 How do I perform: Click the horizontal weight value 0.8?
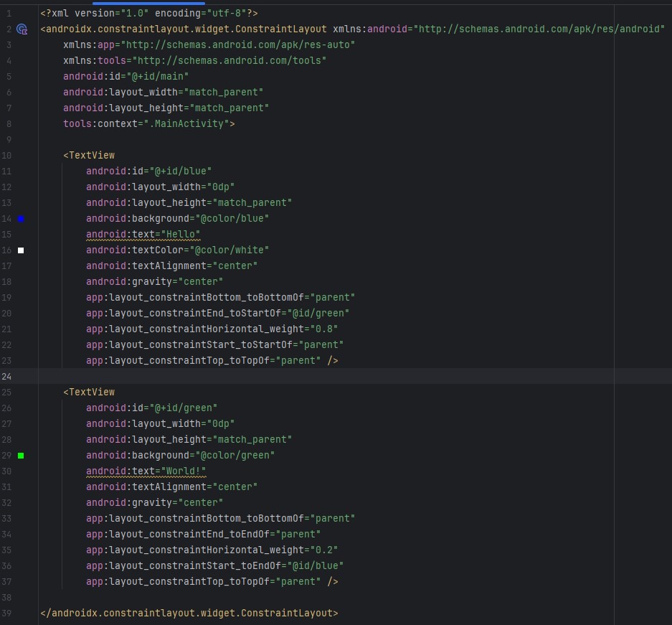(x=321, y=329)
